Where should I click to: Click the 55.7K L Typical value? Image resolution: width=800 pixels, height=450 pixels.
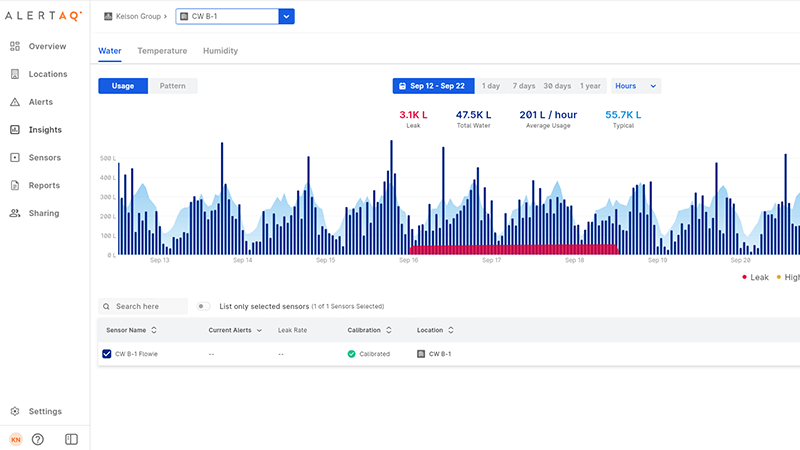click(x=623, y=115)
